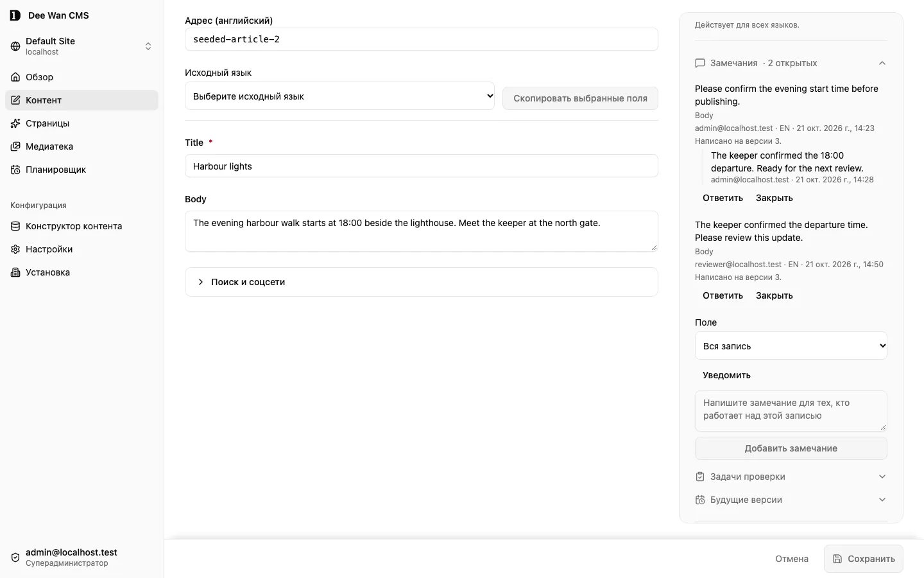924x578 pixels.
Task: Open Страницы using its sparkle icon
Action: tap(15, 123)
